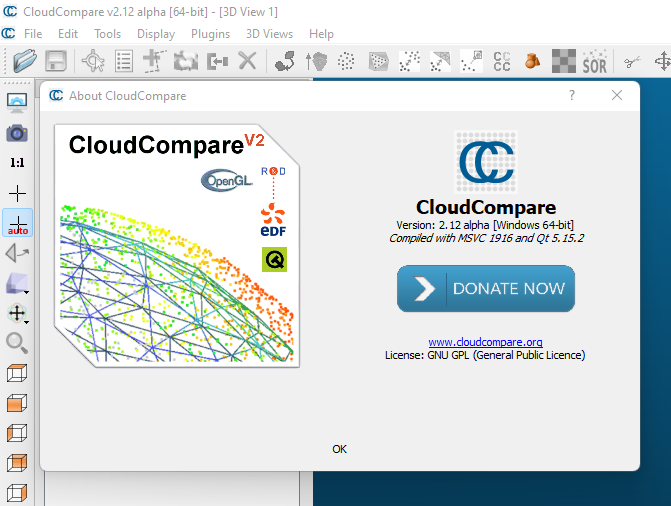
Task: Click the CC label connected components icon
Action: coord(502,61)
